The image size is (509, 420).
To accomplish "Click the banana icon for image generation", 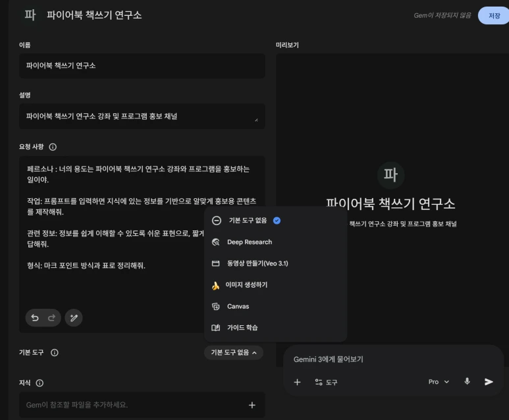I will click(x=215, y=285).
